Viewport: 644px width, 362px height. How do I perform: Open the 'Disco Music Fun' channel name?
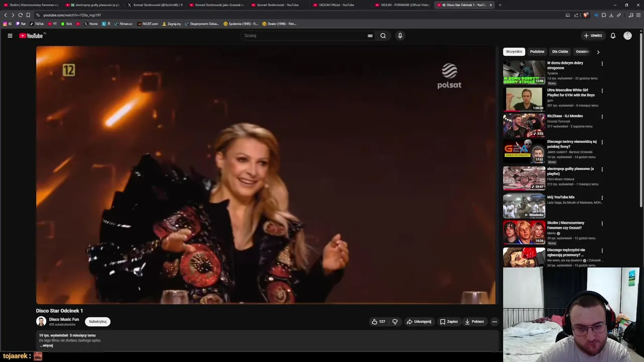(64, 319)
